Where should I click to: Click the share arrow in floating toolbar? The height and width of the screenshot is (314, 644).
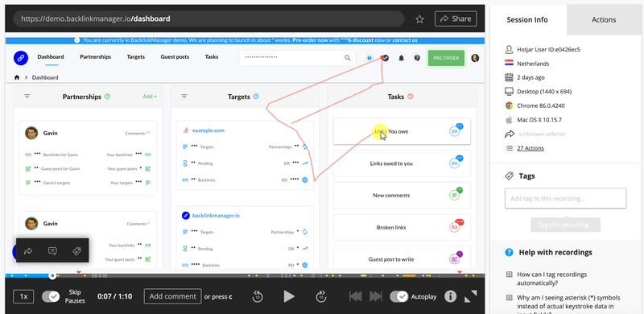[x=28, y=250]
